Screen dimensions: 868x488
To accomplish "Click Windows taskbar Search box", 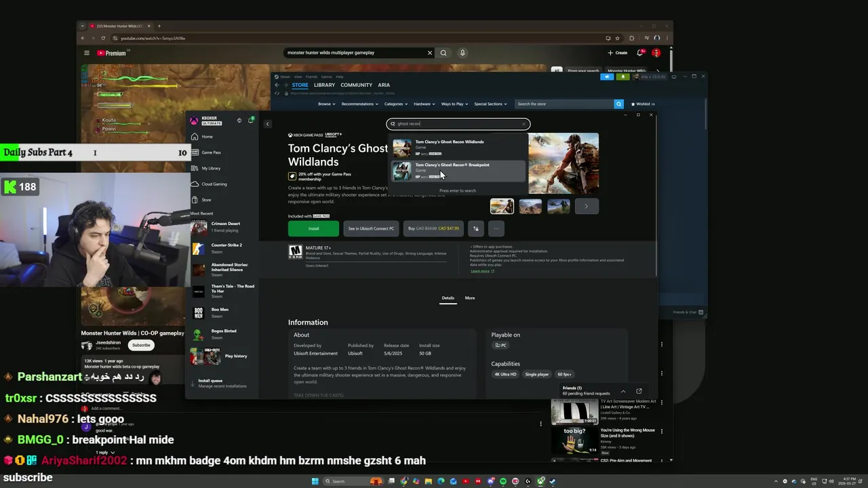I will 353,481.
